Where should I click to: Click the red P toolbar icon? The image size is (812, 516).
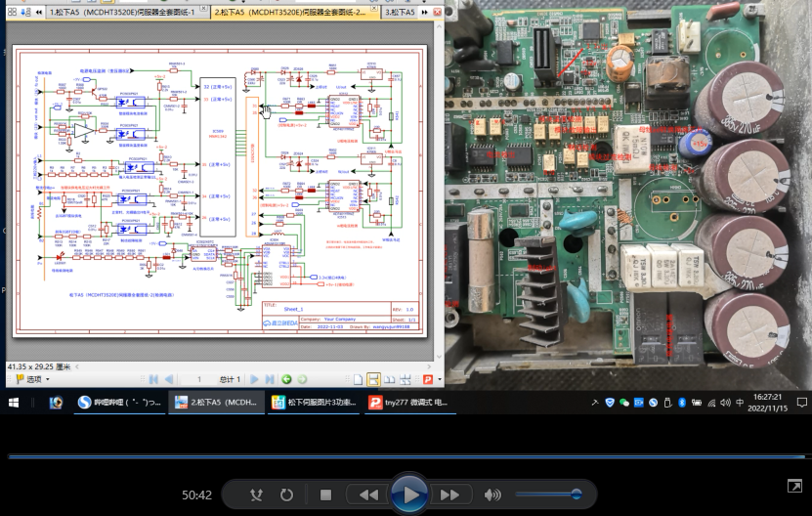[x=428, y=379]
